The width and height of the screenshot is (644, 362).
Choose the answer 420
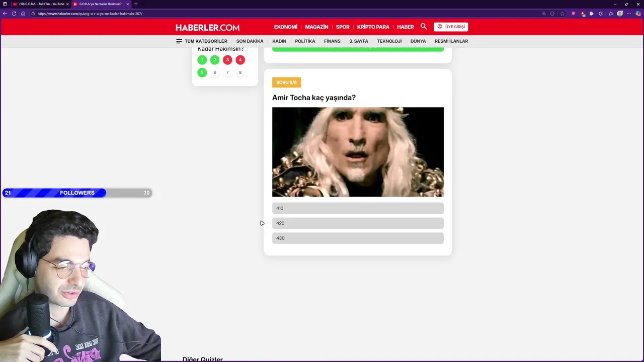(358, 223)
